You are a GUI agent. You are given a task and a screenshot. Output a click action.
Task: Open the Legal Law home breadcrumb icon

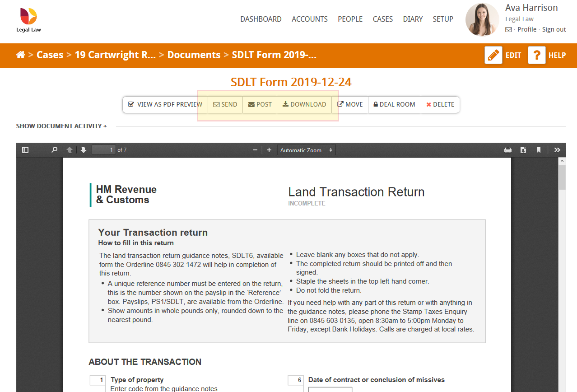tap(20, 55)
